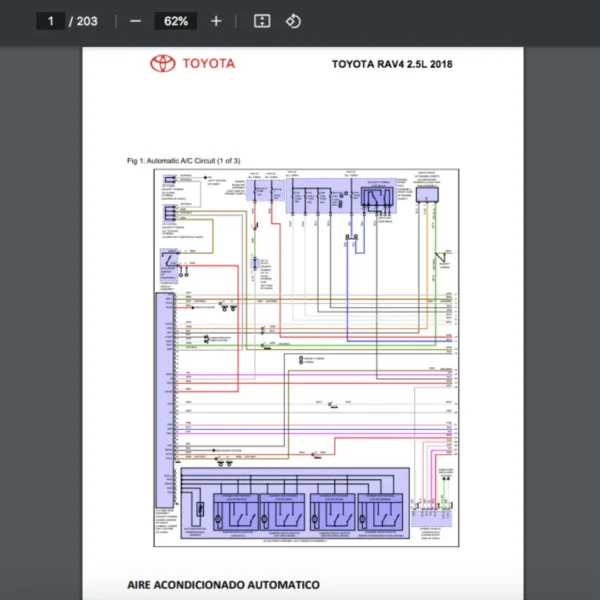The image size is (600, 600).
Task: Click the relay switch inside the top fuse block
Action: (x=377, y=197)
